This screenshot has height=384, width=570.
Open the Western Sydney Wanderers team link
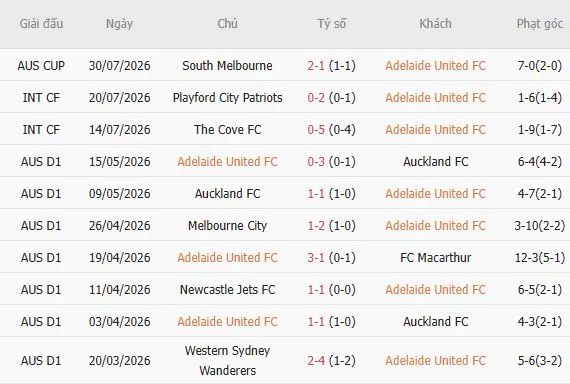(x=227, y=361)
